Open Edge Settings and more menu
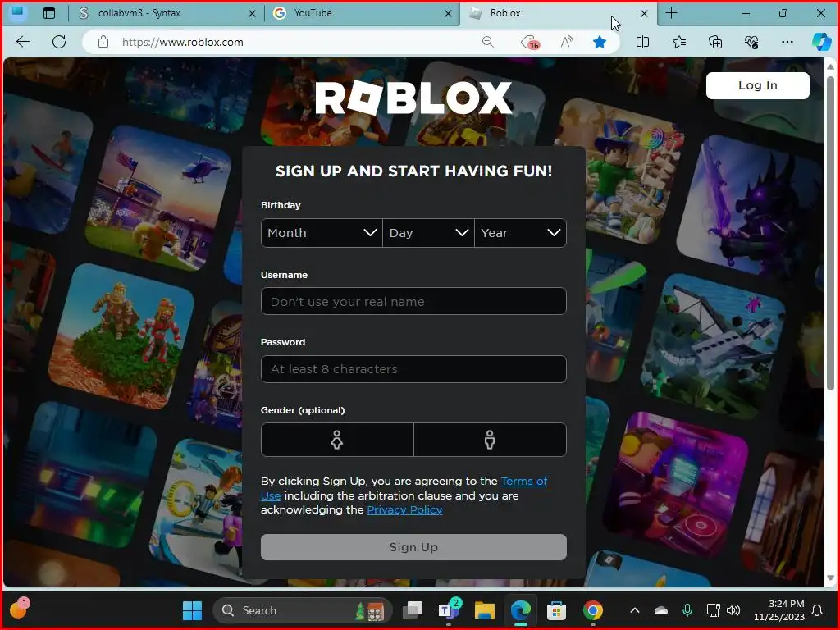 pos(787,42)
